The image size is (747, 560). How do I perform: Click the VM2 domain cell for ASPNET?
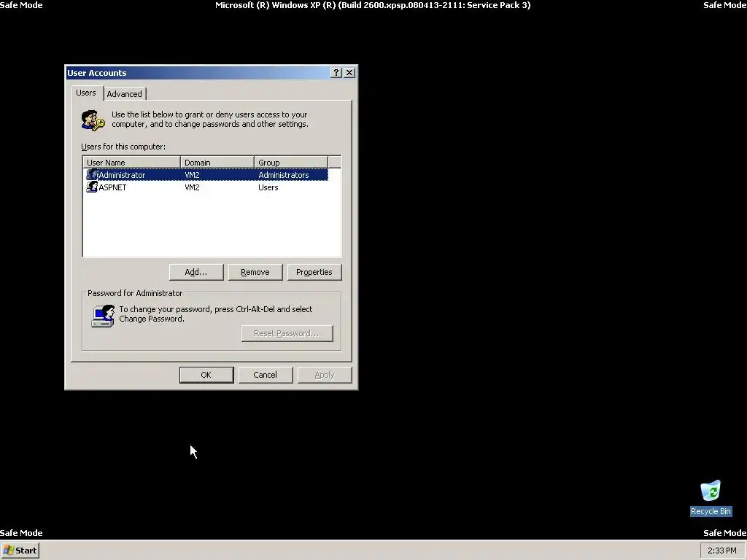(x=192, y=187)
